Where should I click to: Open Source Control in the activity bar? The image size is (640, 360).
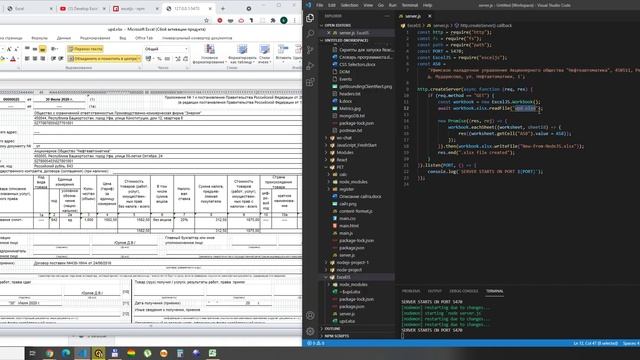point(310,50)
